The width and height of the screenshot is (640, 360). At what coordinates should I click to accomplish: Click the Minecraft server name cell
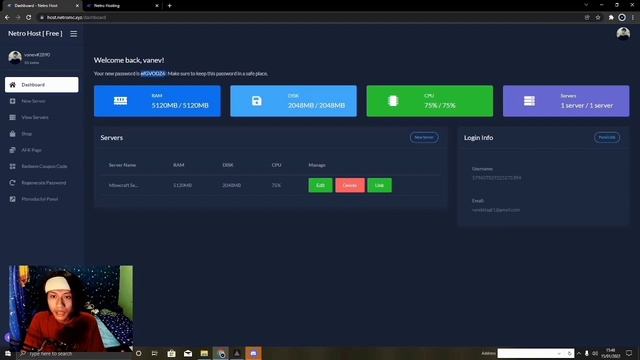click(123, 185)
